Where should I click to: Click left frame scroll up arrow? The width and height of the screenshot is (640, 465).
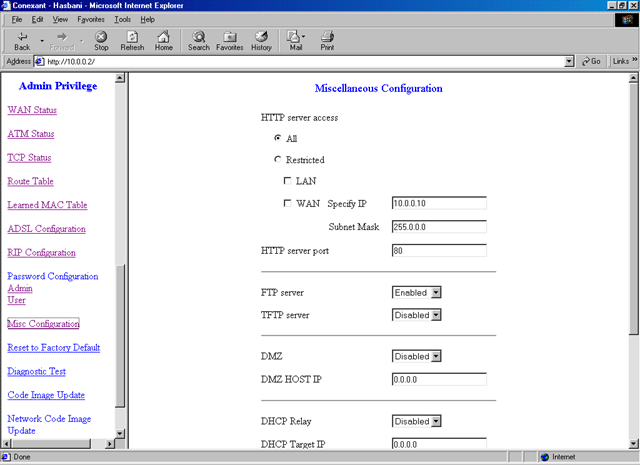tap(120, 78)
